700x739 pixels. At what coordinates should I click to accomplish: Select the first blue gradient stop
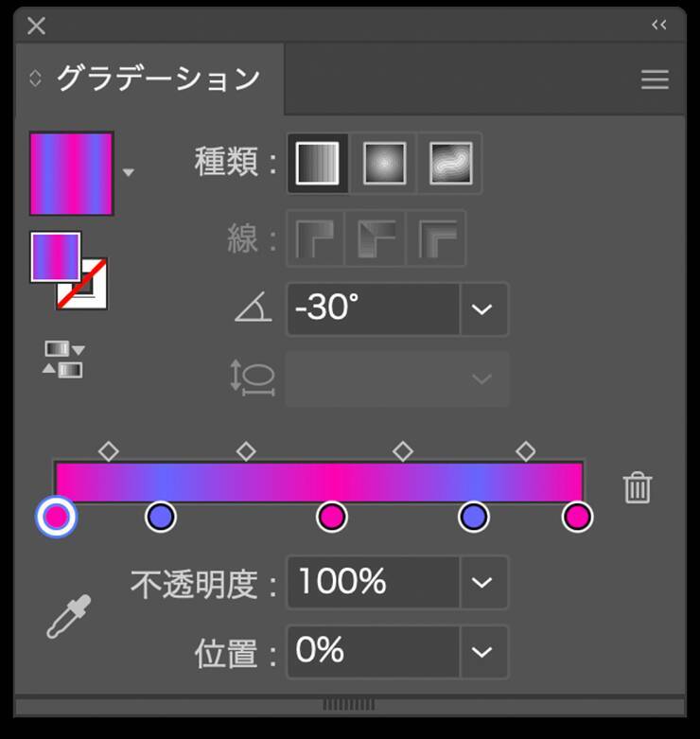(161, 517)
